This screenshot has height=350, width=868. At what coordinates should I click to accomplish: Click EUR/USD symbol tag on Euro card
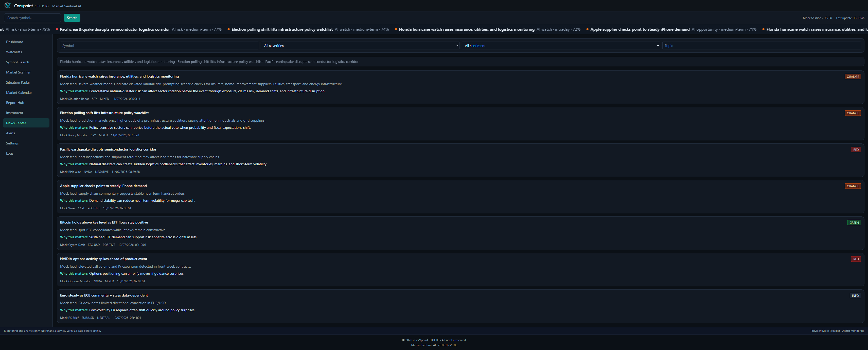[87, 318]
